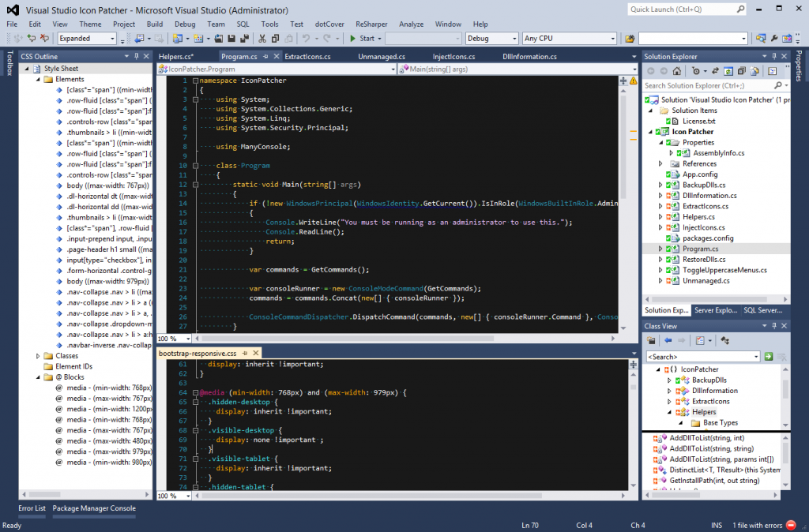Switch to the DllInformation.cs editor tab
The width and height of the screenshot is (809, 532).
529,56
